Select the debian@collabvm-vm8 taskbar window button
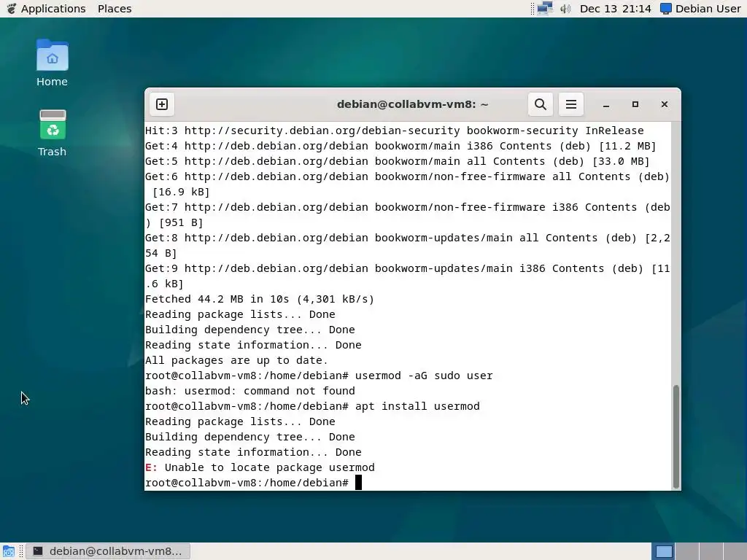 tap(108, 551)
